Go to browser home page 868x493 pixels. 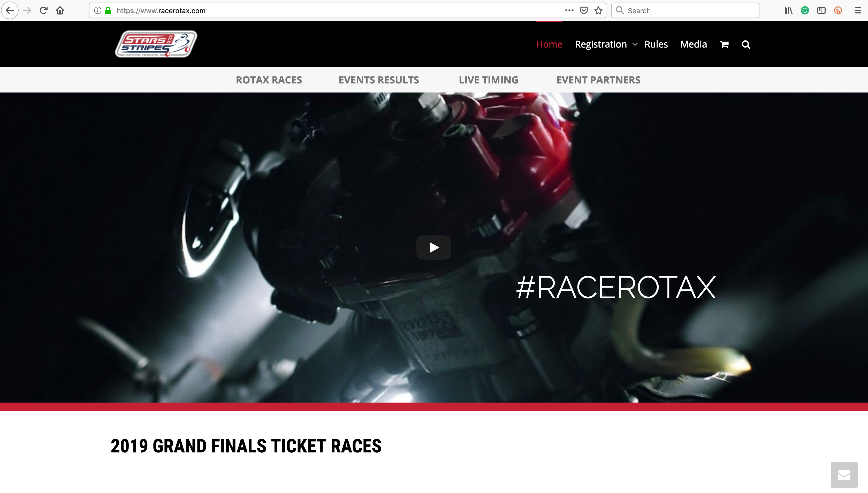pyautogui.click(x=60, y=11)
